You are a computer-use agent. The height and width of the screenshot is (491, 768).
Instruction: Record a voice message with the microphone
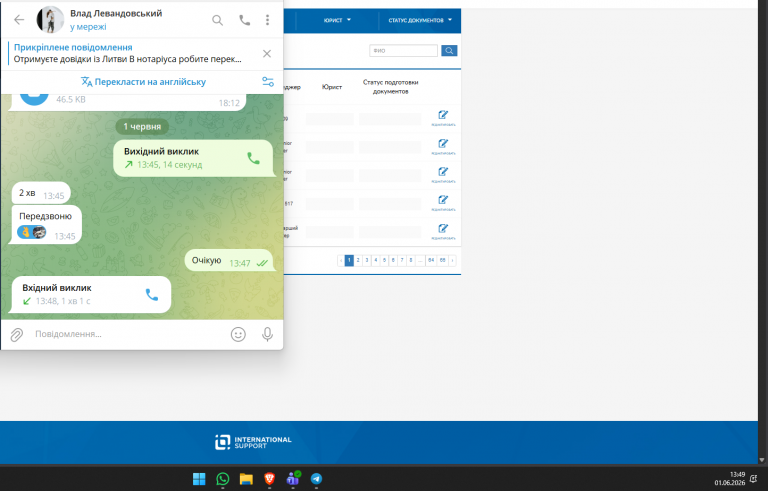click(267, 335)
